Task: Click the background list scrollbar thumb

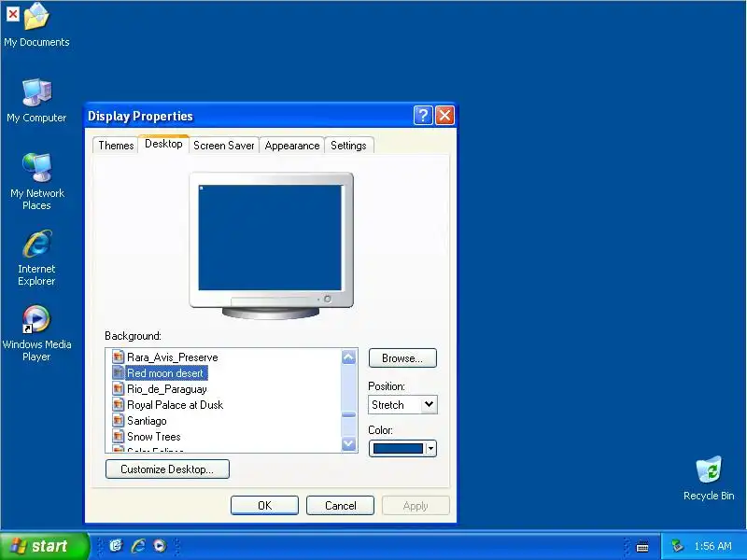Action: tap(348, 414)
